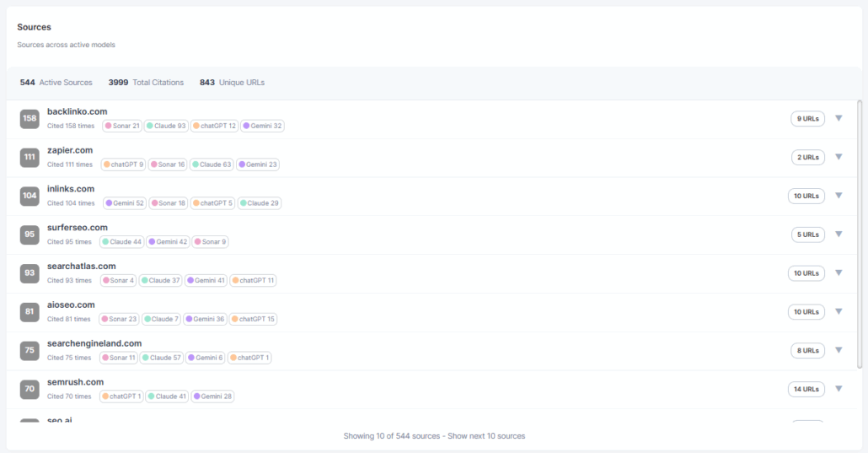This screenshot has height=453, width=868.
Task: Click Sonar 18 tag on inlinks.com
Action: click(x=169, y=203)
